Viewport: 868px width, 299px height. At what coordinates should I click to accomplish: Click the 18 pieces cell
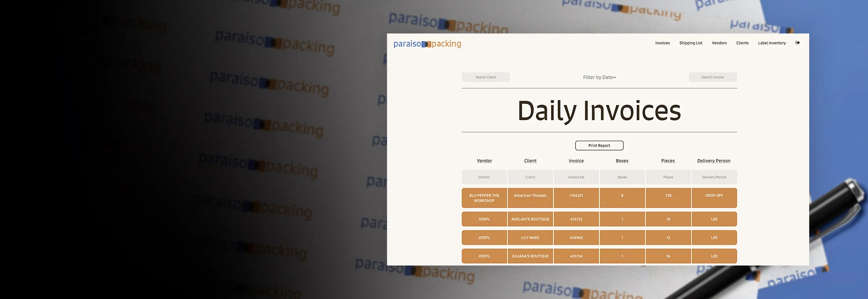[x=668, y=219]
